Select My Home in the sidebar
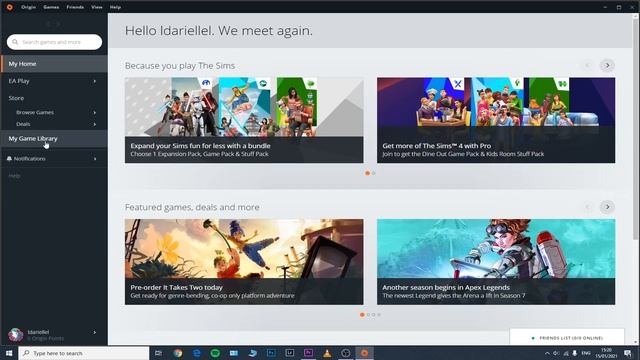 (x=54, y=64)
